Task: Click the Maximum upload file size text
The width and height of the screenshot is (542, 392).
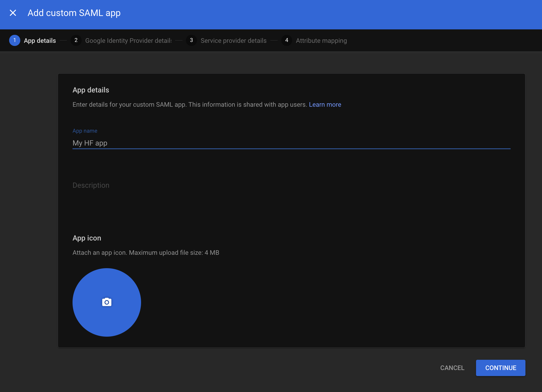Action: [x=146, y=253]
